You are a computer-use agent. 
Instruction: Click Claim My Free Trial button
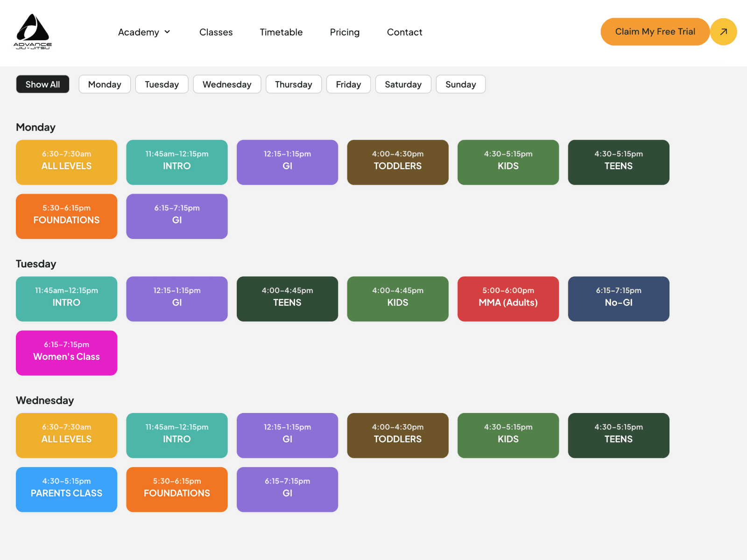coord(655,32)
